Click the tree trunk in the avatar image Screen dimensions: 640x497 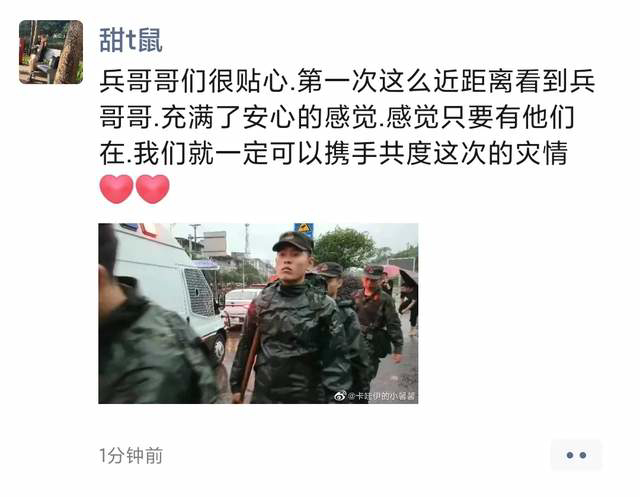(70, 52)
